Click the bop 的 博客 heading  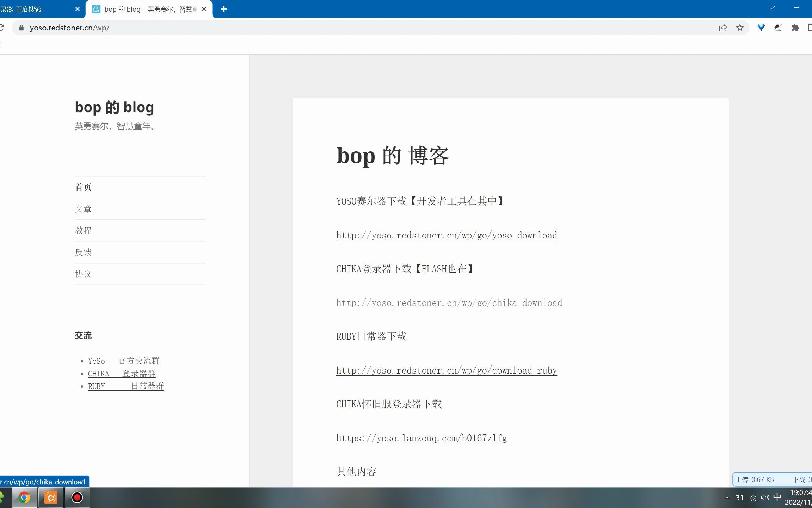pos(393,156)
